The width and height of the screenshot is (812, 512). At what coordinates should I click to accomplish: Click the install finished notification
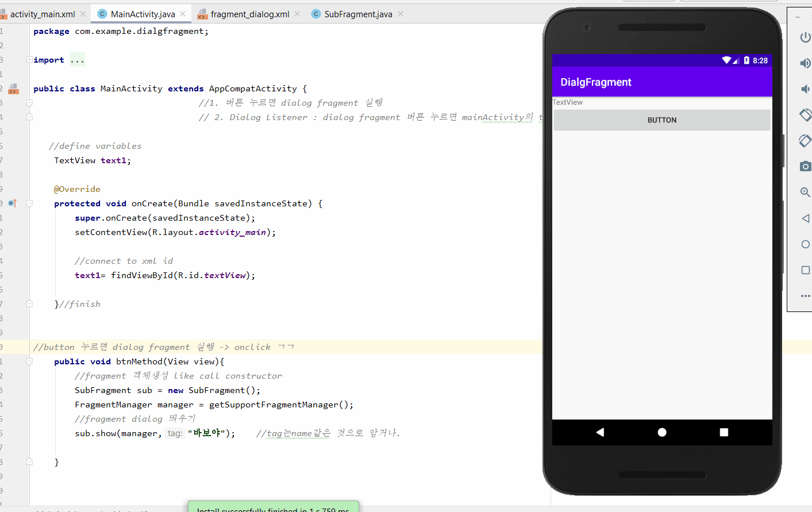(x=274, y=508)
